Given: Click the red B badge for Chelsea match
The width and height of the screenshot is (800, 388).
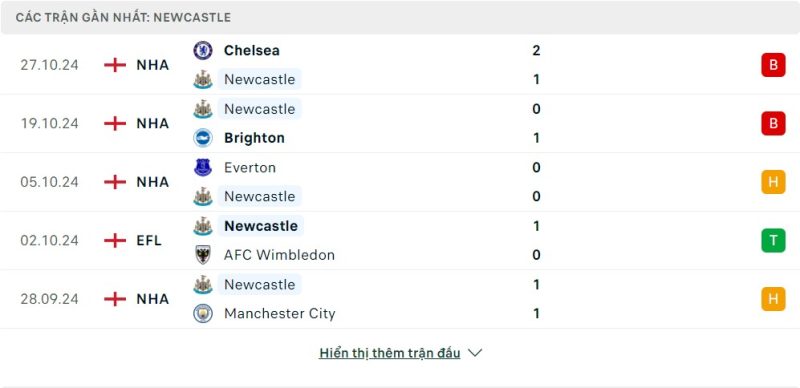Looking at the screenshot, I should point(773,65).
